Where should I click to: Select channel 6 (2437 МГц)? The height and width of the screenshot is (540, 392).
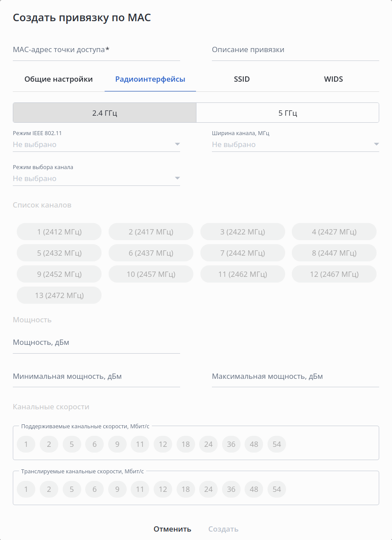(x=151, y=253)
